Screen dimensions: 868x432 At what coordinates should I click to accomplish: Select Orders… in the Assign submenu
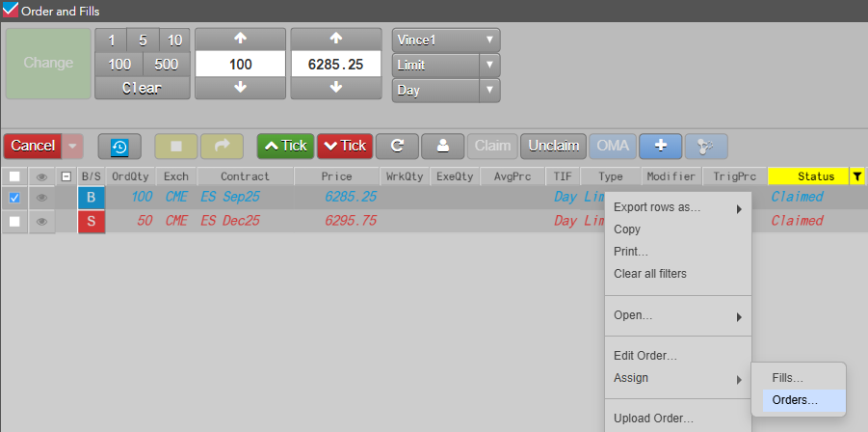[x=795, y=400]
